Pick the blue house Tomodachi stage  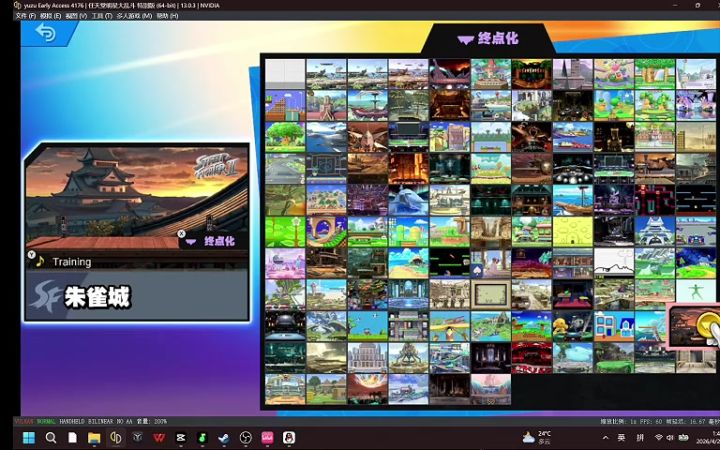(x=614, y=326)
